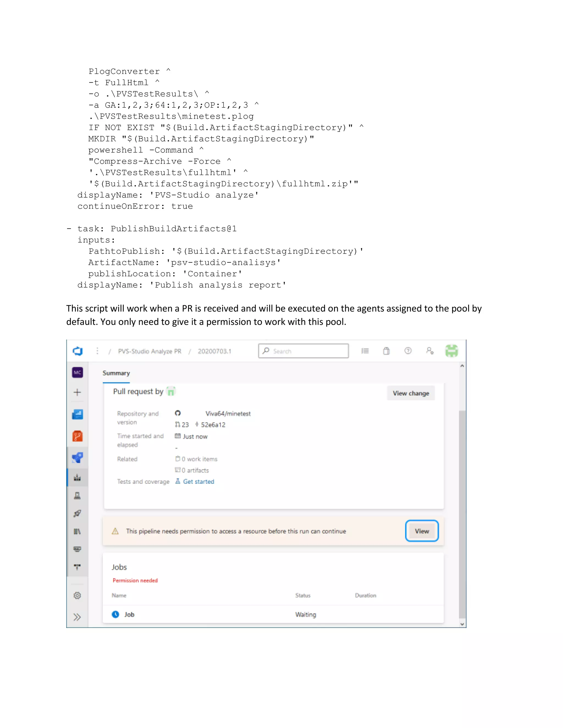Screen dimensions: 563x728
Task: Click the warning triangle icon
Action: [115, 531]
